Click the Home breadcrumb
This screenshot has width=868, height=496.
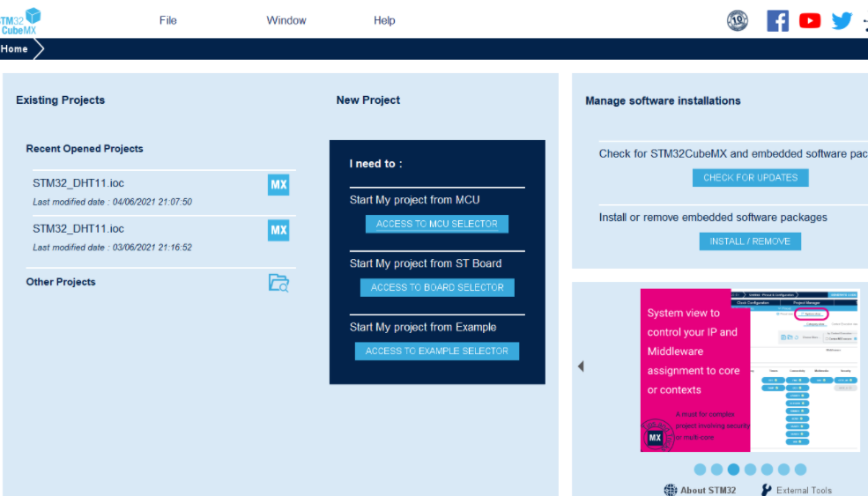point(14,48)
